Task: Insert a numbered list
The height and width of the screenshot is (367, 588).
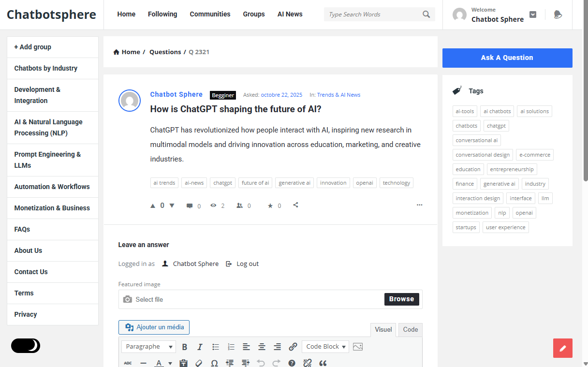Action: pos(231,347)
